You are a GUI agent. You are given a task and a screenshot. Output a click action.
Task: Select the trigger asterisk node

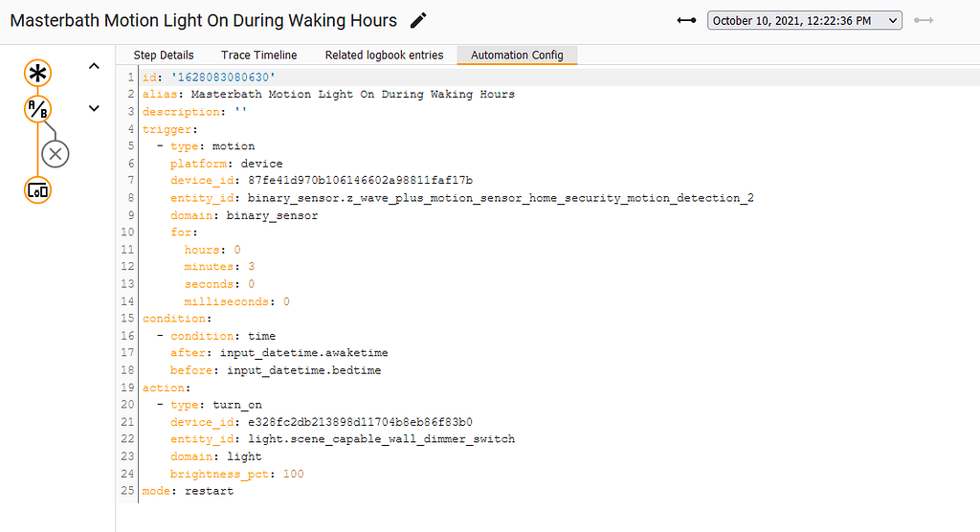tap(37, 73)
